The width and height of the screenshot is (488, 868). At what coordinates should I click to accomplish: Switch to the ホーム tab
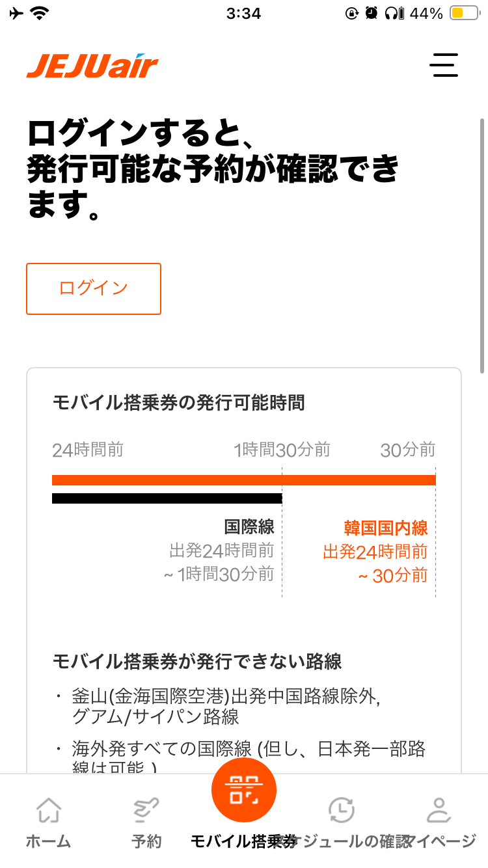click(x=48, y=841)
